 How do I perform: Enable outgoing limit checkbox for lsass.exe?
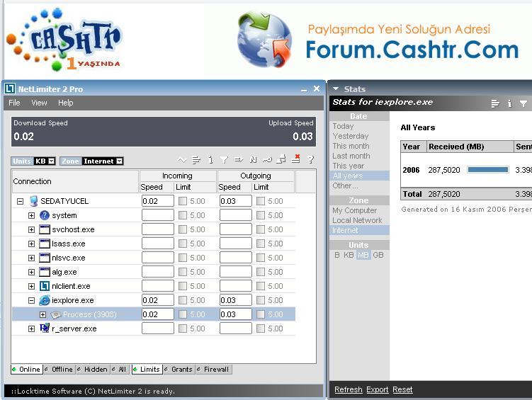(261, 244)
